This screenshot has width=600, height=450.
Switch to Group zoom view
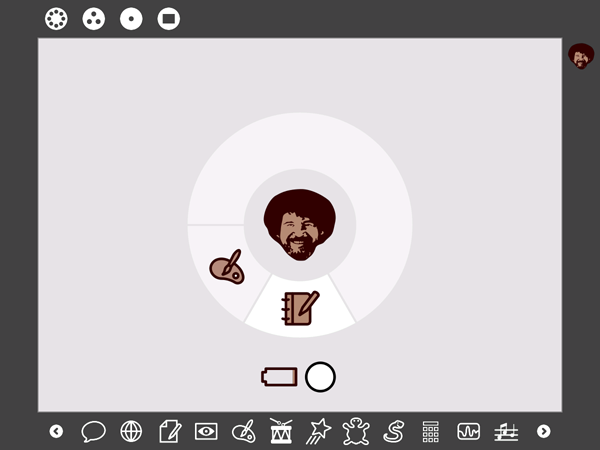93,19
